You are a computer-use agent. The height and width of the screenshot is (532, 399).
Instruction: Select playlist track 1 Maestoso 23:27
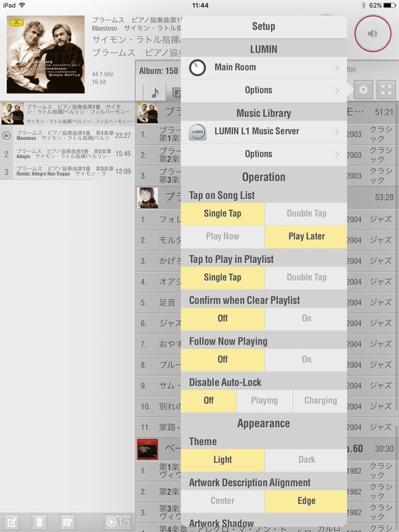[x=68, y=136]
